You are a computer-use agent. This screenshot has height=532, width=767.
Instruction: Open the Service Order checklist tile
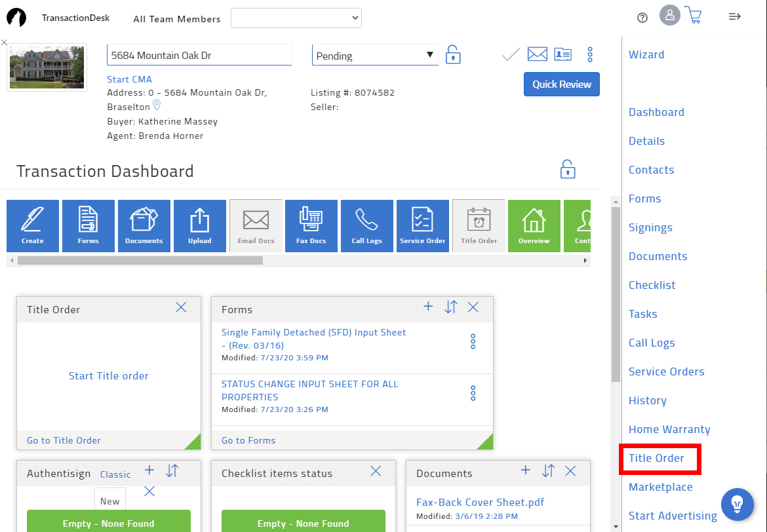423,225
